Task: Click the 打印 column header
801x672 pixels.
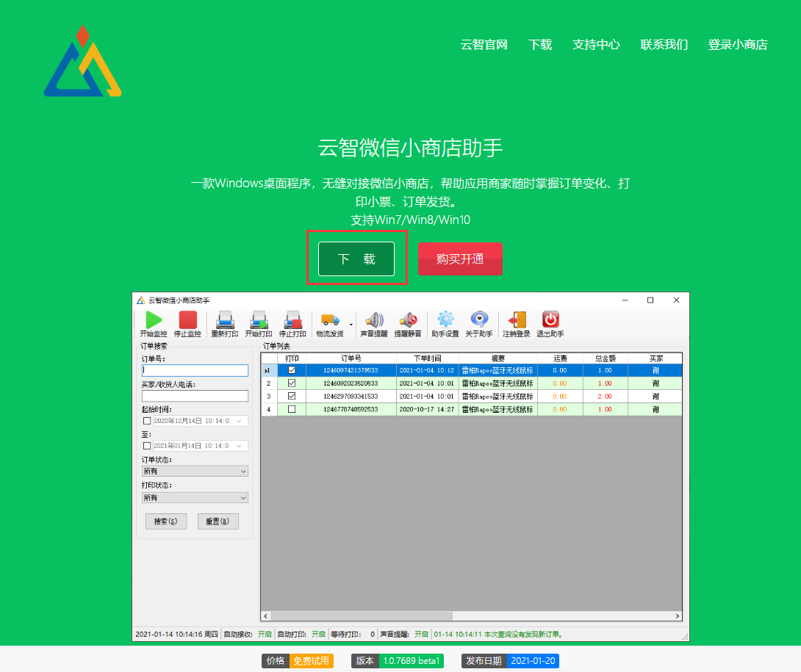Action: point(292,358)
